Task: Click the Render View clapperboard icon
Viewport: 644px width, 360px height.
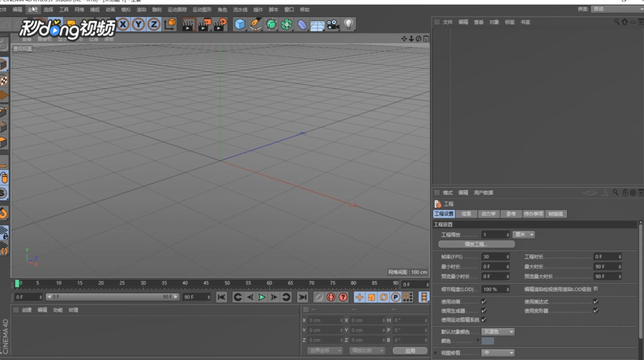Action: 188,24
